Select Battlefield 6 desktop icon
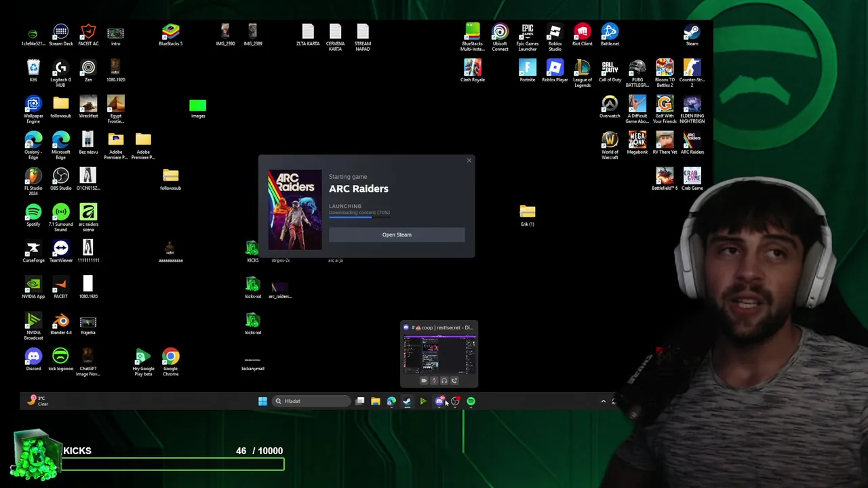Image resolution: width=868 pixels, height=488 pixels. tap(665, 180)
